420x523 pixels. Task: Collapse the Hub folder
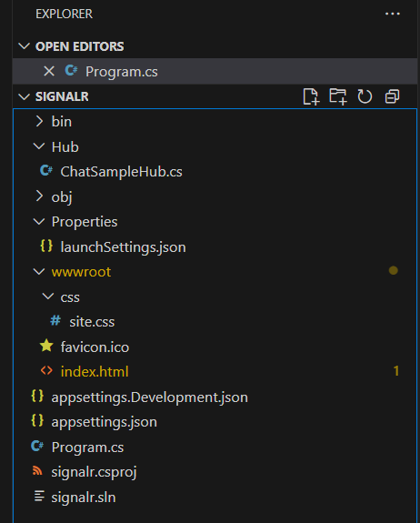coord(39,146)
